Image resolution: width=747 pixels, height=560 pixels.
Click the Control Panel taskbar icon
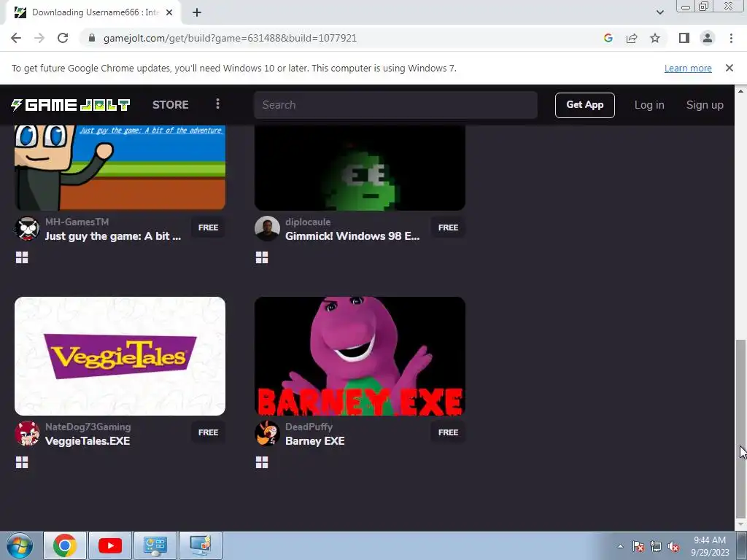click(155, 545)
